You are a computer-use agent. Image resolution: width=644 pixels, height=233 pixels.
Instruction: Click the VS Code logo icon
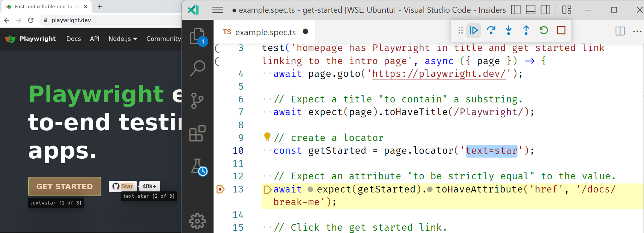click(x=193, y=10)
